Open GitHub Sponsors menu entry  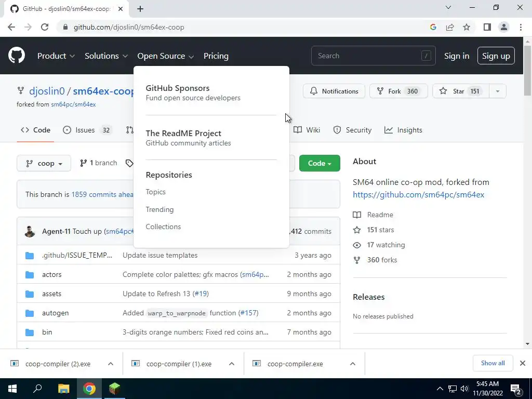tap(193, 92)
